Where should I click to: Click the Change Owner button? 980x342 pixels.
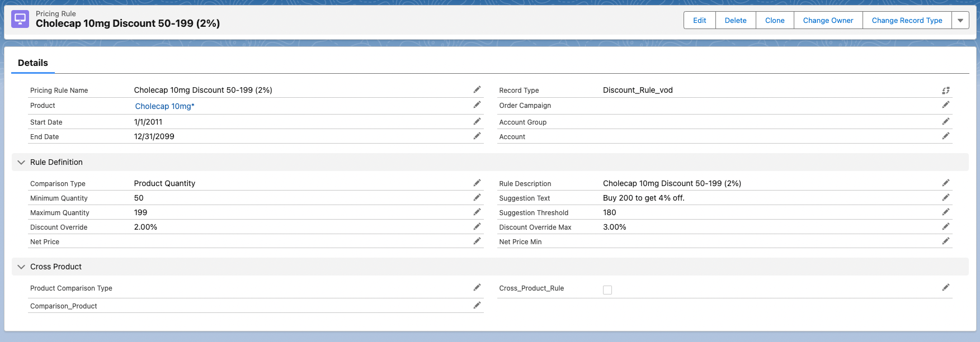click(828, 21)
